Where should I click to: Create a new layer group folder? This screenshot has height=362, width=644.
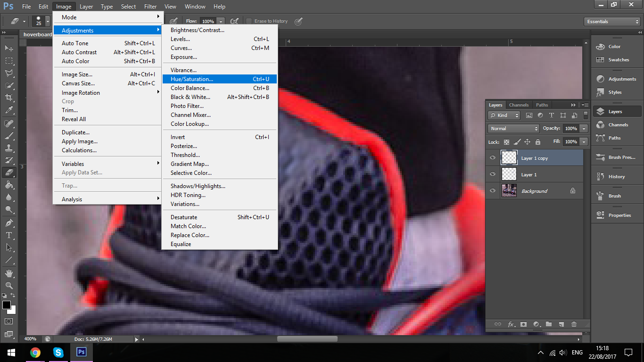point(549,324)
